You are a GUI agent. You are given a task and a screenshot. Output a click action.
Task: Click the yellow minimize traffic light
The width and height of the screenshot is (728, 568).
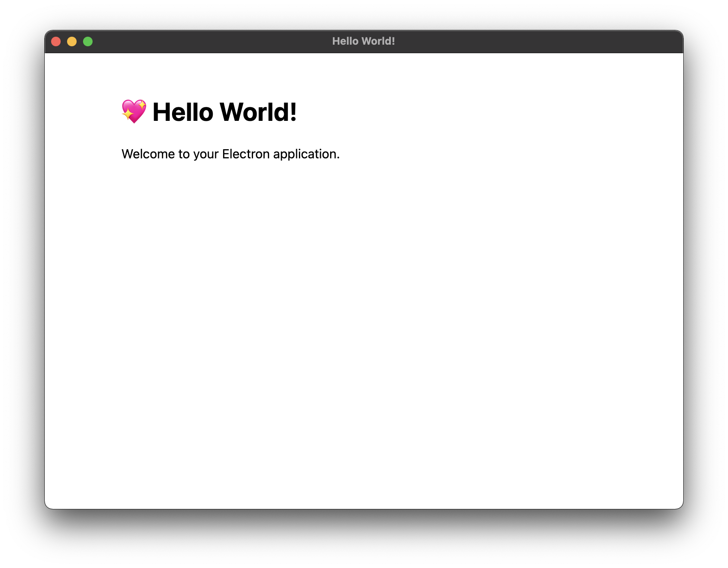(72, 41)
